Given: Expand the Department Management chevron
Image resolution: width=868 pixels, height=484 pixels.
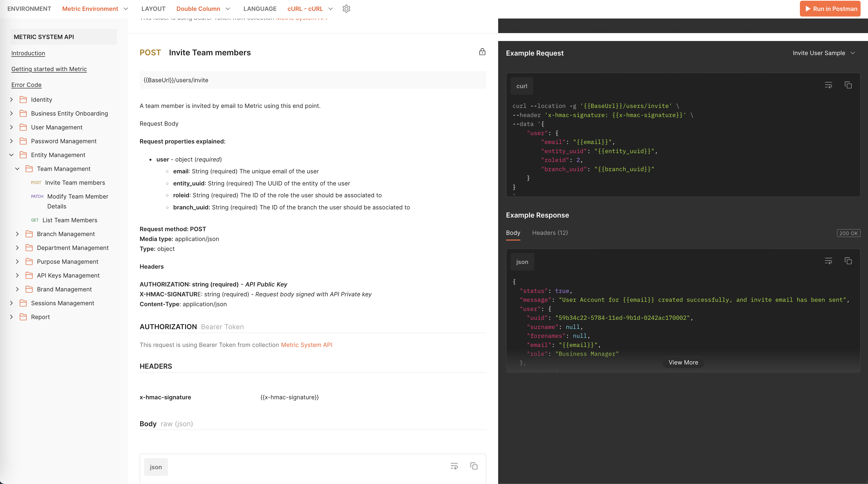Looking at the screenshot, I should click(18, 248).
